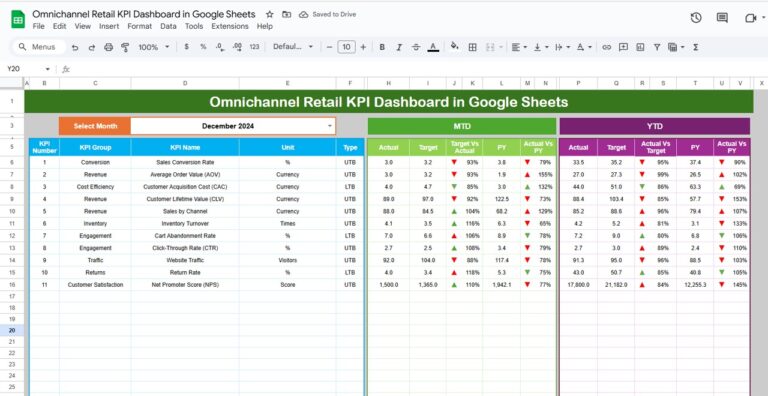Viewport: 768px width, 396px height.
Task: Select column header D
Action: tap(185, 83)
